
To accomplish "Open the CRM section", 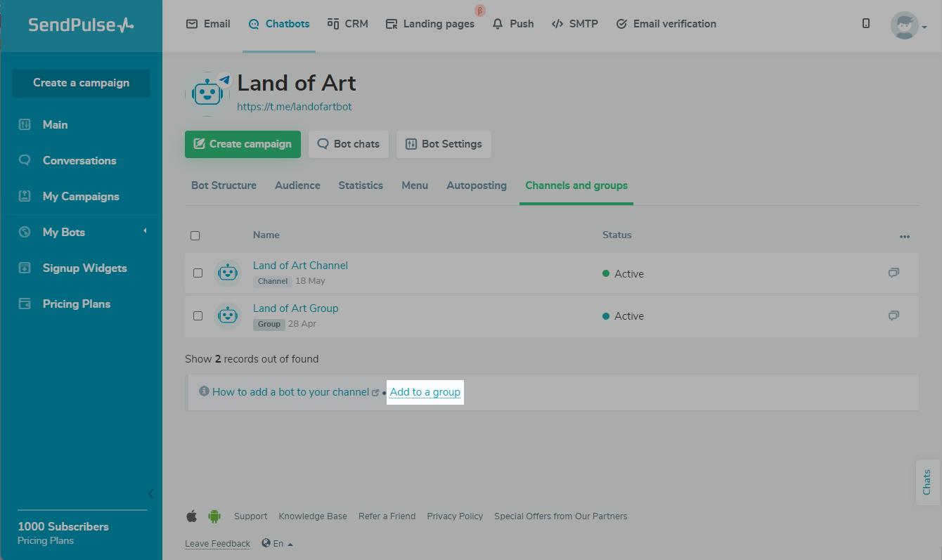I will coord(348,24).
